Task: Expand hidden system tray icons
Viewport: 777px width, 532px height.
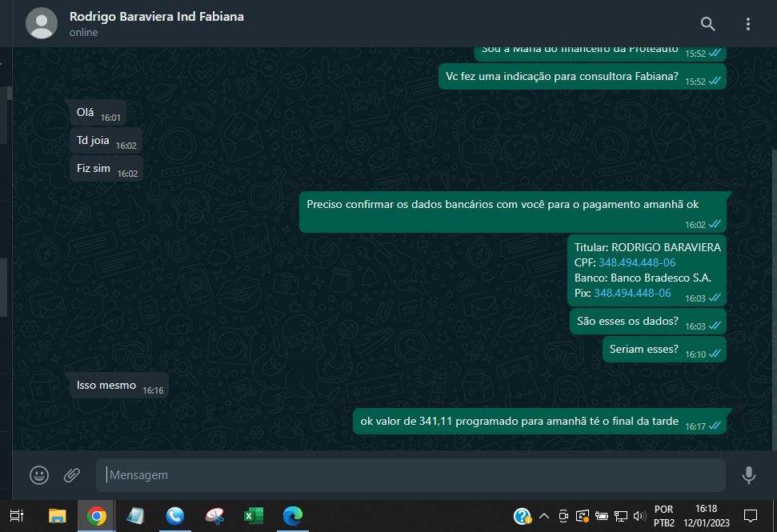Action: [x=544, y=516]
